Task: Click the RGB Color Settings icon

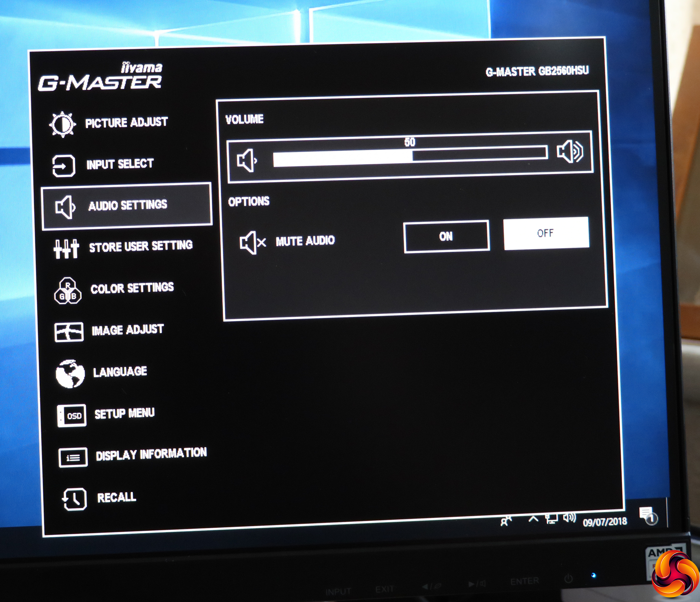Action: tap(68, 291)
